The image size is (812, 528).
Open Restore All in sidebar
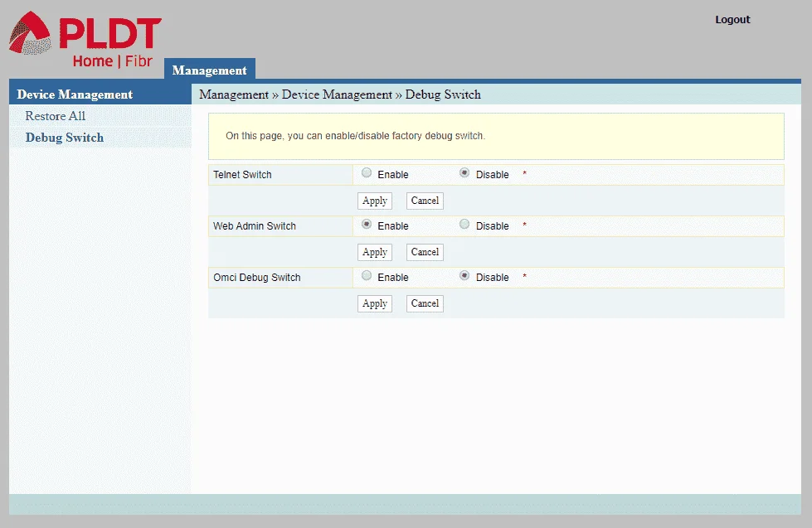(x=56, y=116)
